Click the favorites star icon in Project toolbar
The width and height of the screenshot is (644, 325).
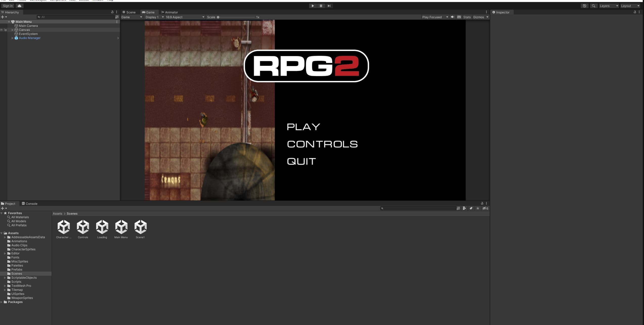478,208
